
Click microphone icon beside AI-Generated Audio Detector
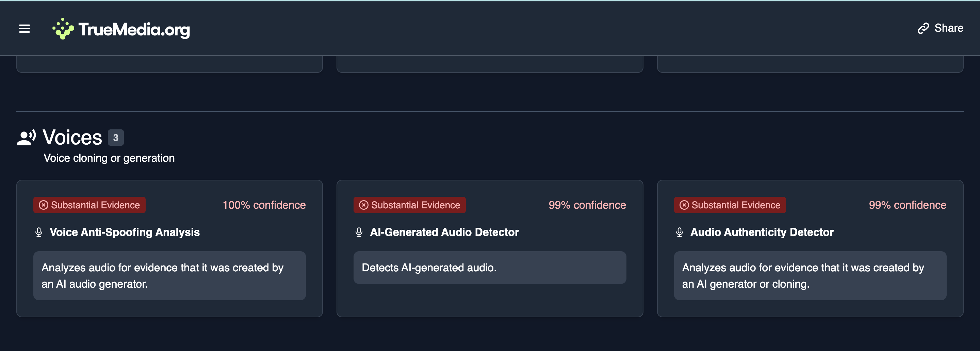(359, 232)
